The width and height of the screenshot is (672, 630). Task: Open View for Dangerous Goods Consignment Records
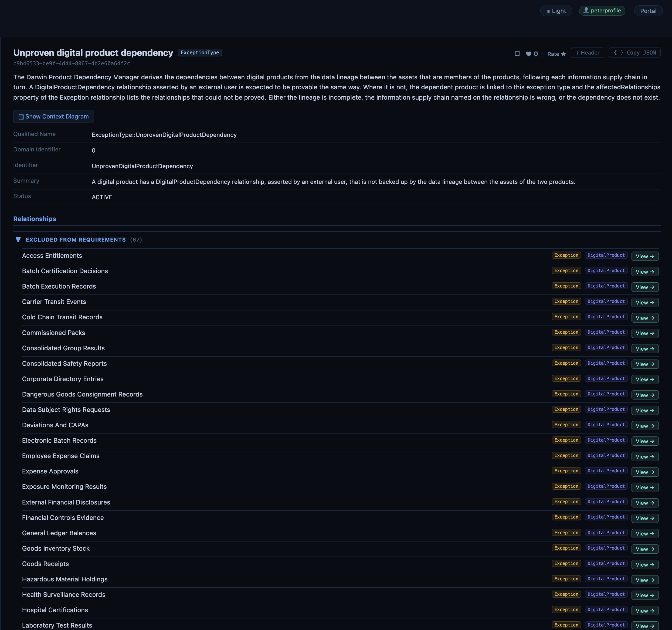point(645,395)
